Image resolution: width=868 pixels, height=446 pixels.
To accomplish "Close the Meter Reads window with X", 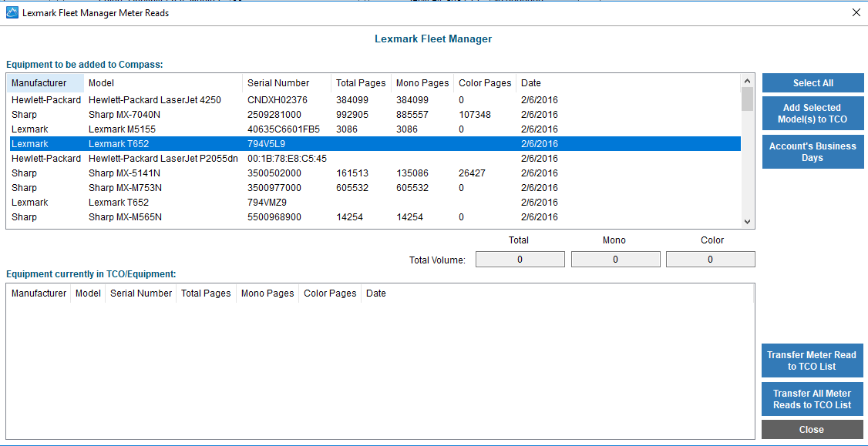I will click(x=856, y=13).
